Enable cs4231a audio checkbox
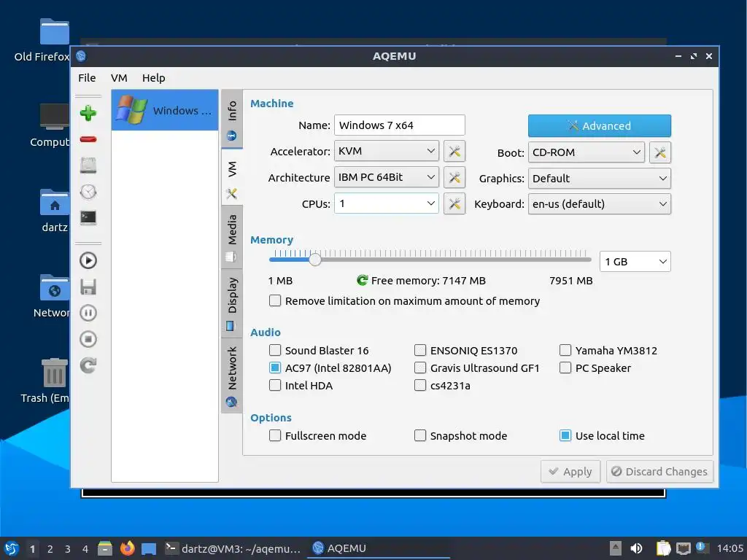The width and height of the screenshot is (747, 560). coord(420,385)
